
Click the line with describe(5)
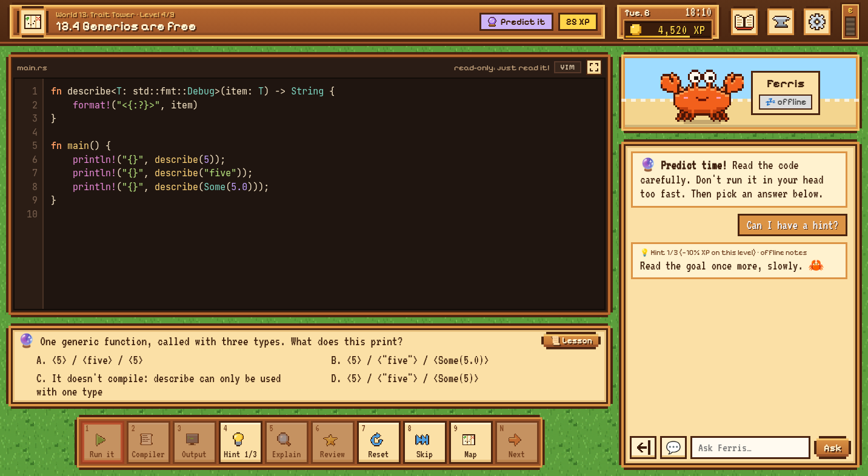[x=149, y=159]
